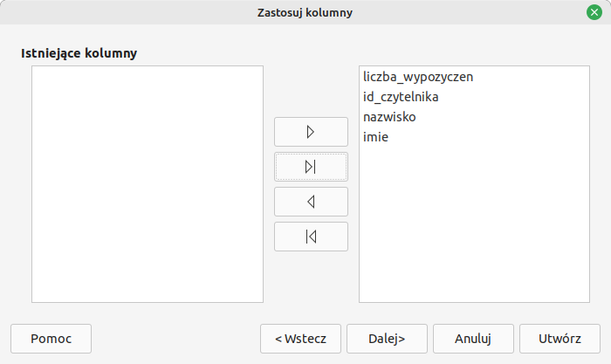Click empty space below imie in right list
Screen dimensions: 611x364
click(x=474, y=227)
